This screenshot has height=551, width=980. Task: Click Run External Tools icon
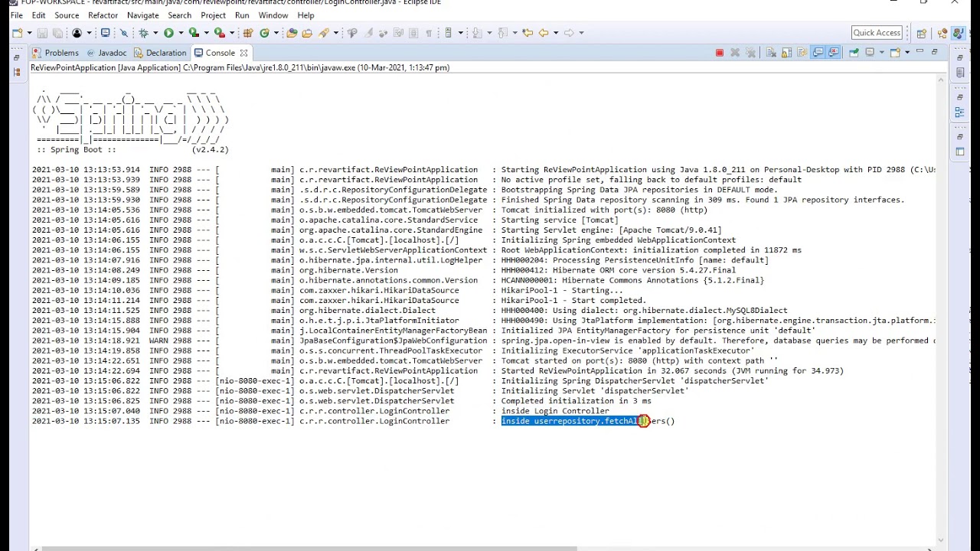(x=220, y=33)
